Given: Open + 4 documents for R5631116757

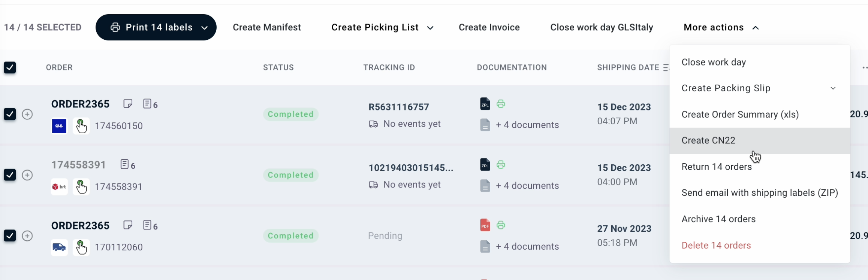Looking at the screenshot, I should click(x=527, y=125).
